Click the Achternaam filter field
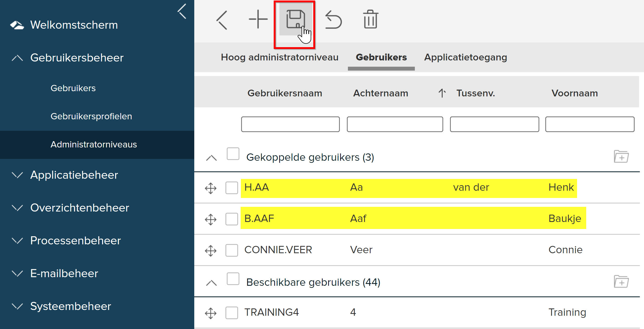Viewport: 644px width, 329px height. pos(395,124)
